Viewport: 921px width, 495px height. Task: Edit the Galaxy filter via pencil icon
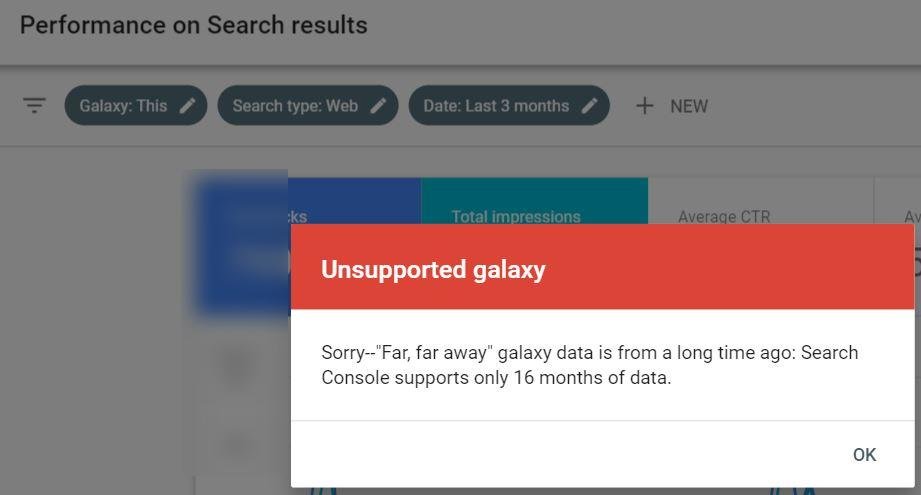coord(188,106)
